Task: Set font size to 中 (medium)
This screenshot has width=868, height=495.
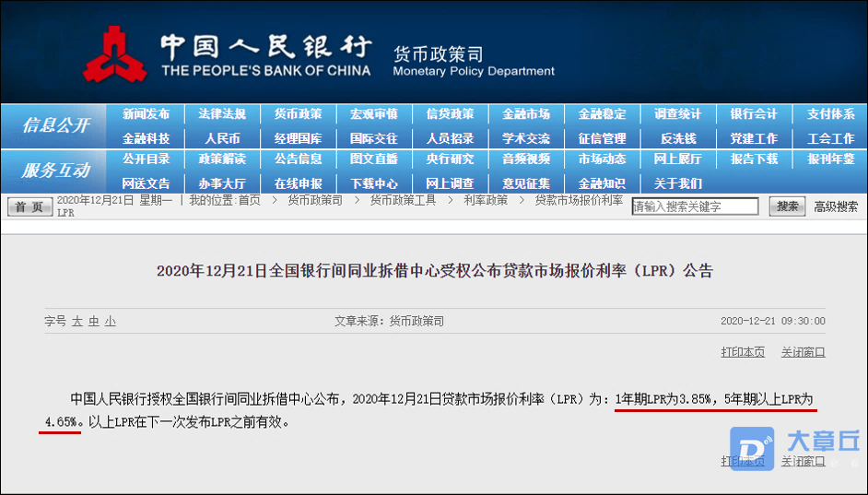Action: [94, 321]
